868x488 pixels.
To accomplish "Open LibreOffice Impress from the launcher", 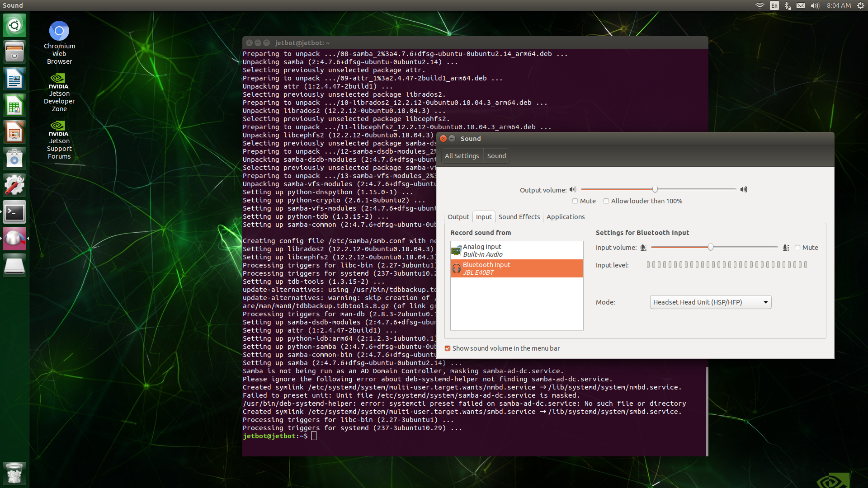I will coord(14,132).
